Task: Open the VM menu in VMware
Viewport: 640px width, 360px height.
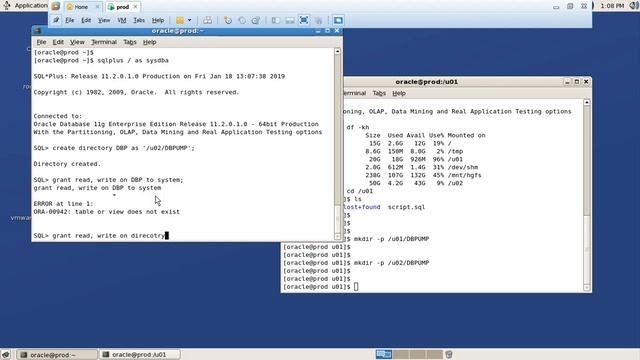Action: pyautogui.click(x=122, y=20)
